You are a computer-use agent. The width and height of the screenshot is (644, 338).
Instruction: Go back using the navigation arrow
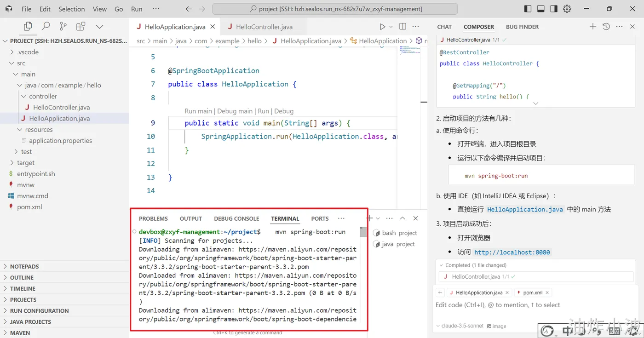pyautogui.click(x=189, y=9)
